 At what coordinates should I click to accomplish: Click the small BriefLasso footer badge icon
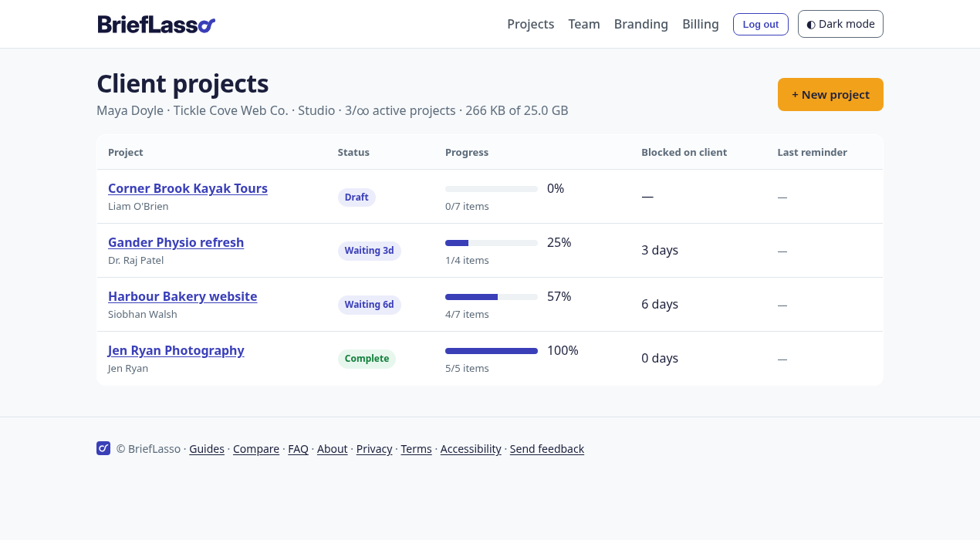(103, 448)
